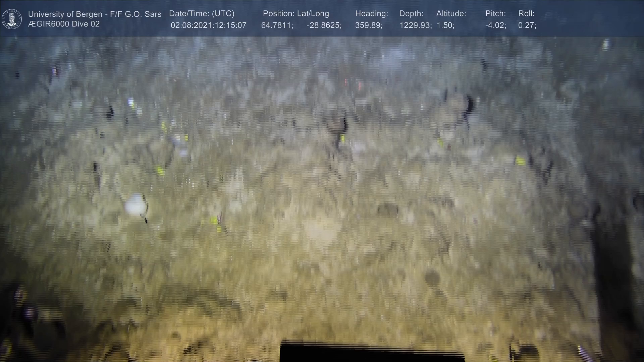This screenshot has height=362, width=644.
Task: Select the Altitude label
Action: click(x=451, y=14)
